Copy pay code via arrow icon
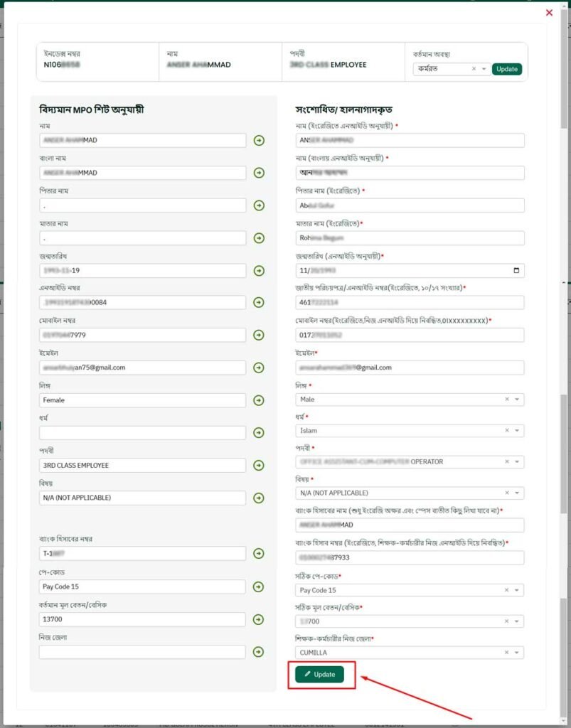Viewport: 571px width, 728px height. point(259,587)
